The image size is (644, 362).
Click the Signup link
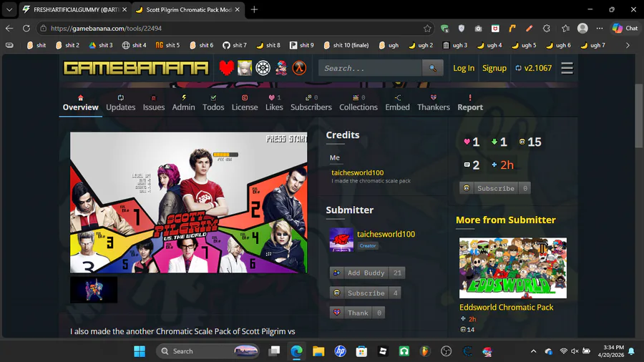coord(494,68)
